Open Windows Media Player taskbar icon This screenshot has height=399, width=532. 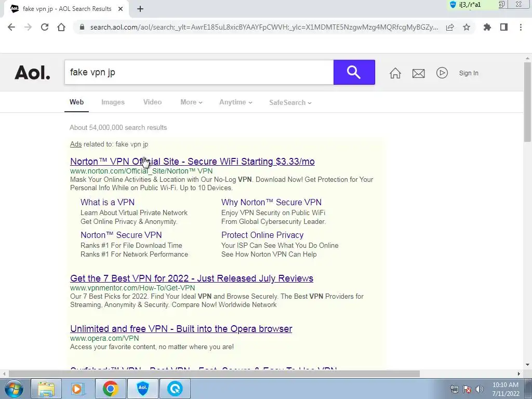77,389
